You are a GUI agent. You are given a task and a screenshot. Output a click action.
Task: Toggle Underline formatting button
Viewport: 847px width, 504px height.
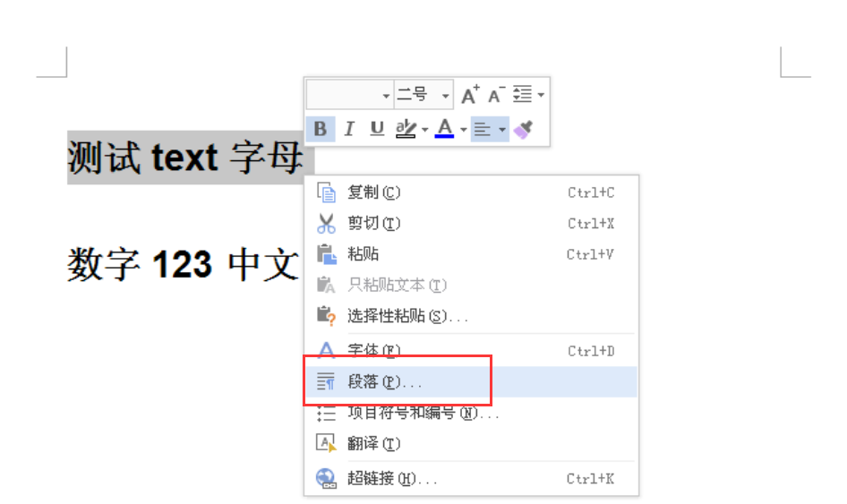377,129
